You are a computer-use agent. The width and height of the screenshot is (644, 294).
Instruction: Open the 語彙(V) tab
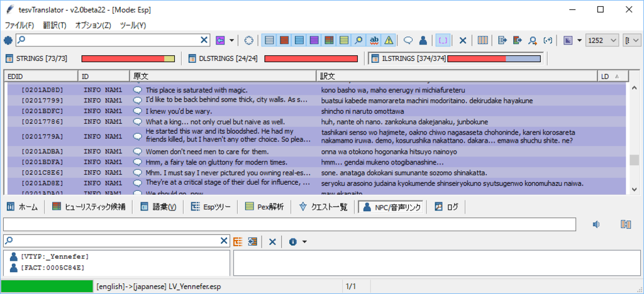click(x=158, y=207)
